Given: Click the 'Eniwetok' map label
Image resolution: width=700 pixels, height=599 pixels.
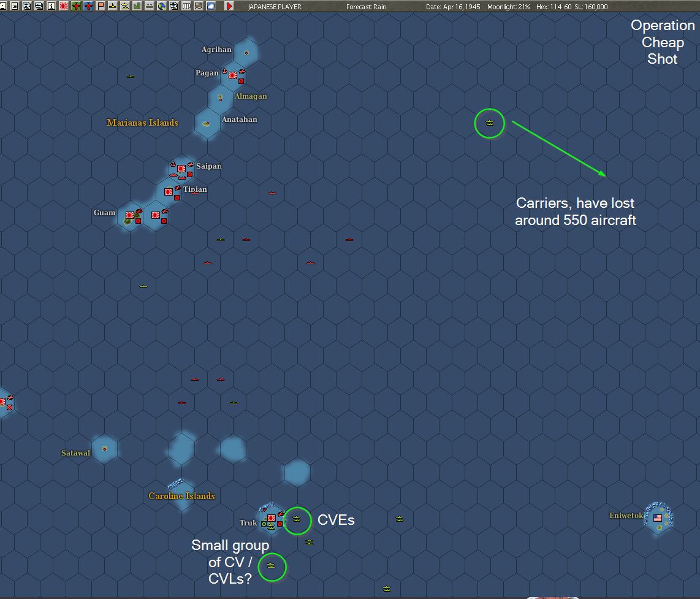Looking at the screenshot, I should [x=626, y=516].
